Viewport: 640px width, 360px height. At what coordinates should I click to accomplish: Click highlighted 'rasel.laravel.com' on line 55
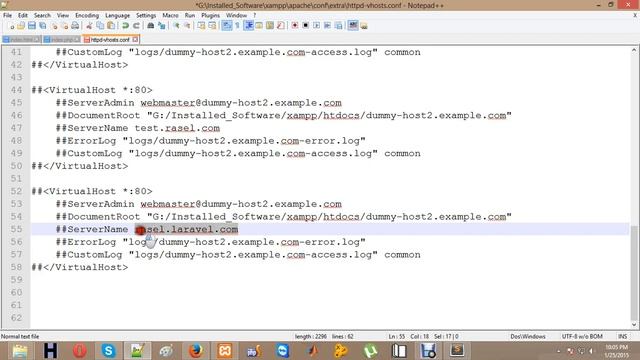[187, 229]
